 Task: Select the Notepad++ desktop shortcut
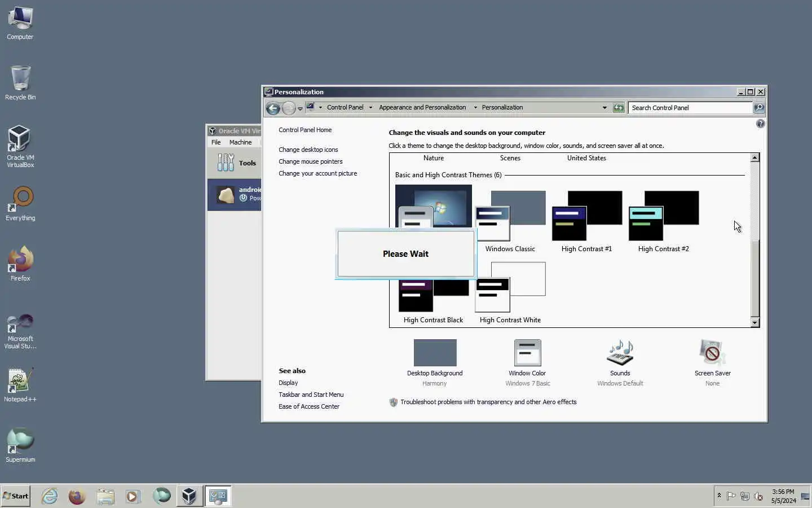(x=20, y=385)
